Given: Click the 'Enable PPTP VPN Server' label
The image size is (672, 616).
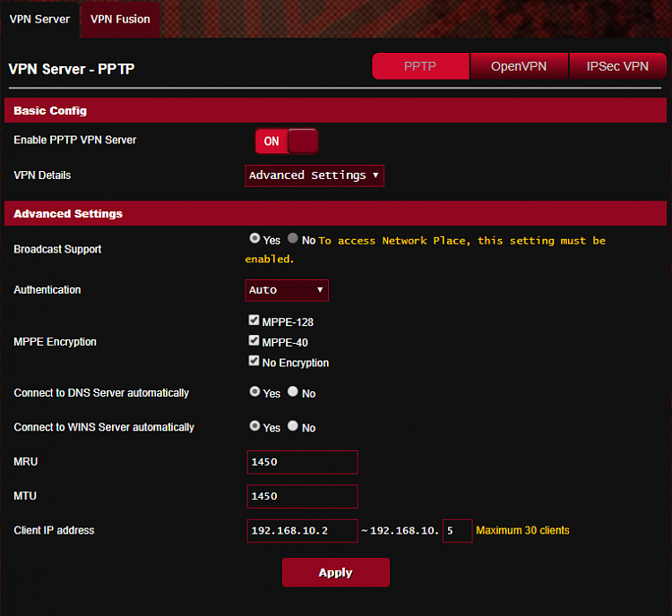Looking at the screenshot, I should click(75, 140).
